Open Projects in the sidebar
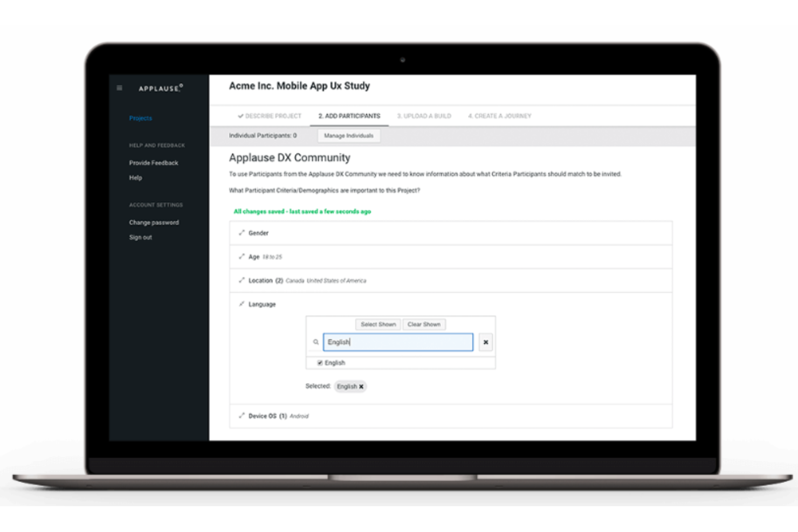The height and width of the screenshot is (532, 798). [x=141, y=118]
